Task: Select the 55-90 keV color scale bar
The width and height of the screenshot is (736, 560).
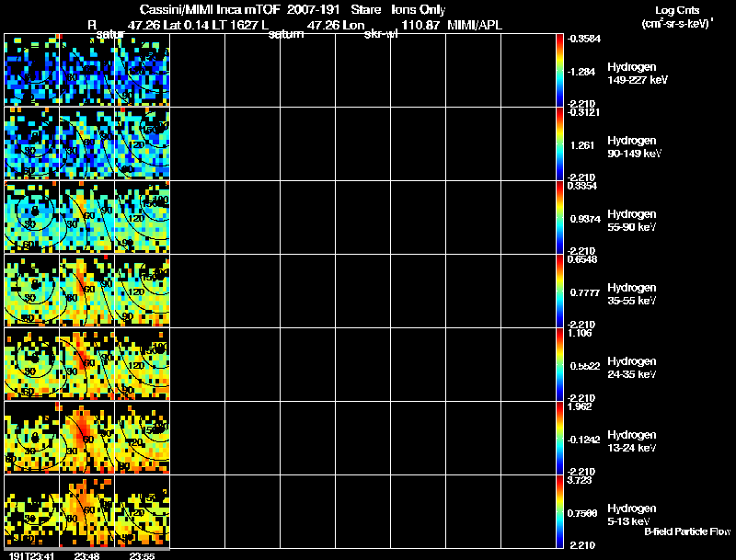Action: click(x=560, y=217)
